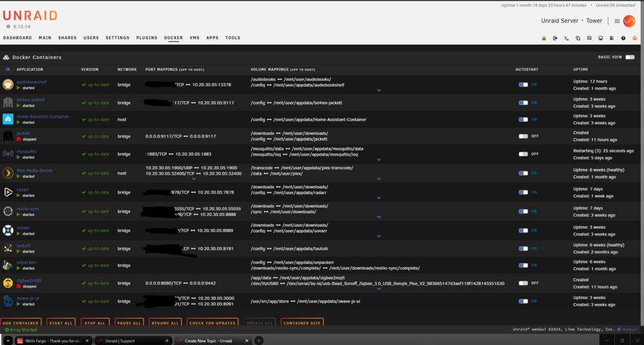The height and width of the screenshot is (345, 644).
Task: Click the info monitor icon
Action: point(600,38)
